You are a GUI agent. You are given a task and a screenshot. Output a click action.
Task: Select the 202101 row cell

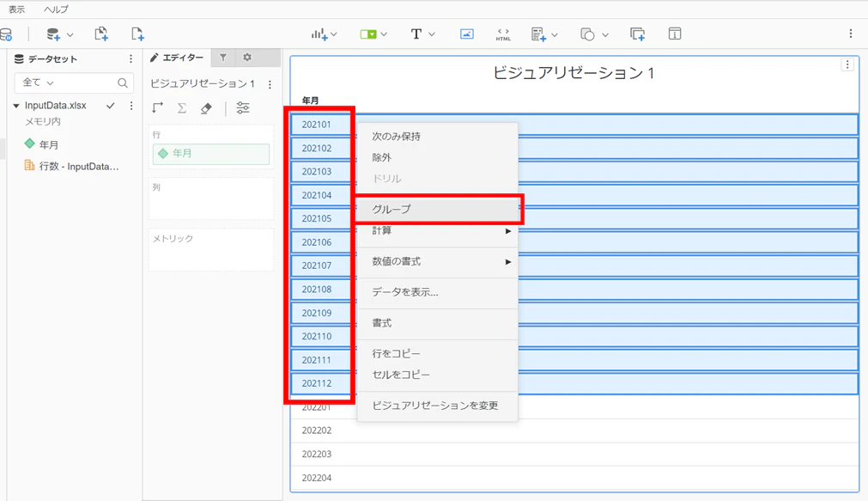point(317,125)
